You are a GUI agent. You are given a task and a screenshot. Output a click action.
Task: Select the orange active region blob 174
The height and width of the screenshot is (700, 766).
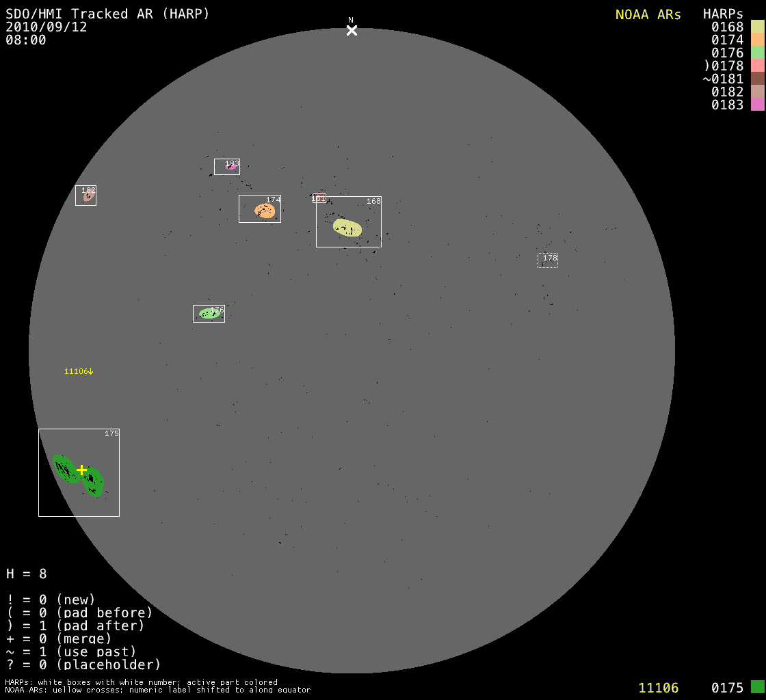(x=265, y=211)
